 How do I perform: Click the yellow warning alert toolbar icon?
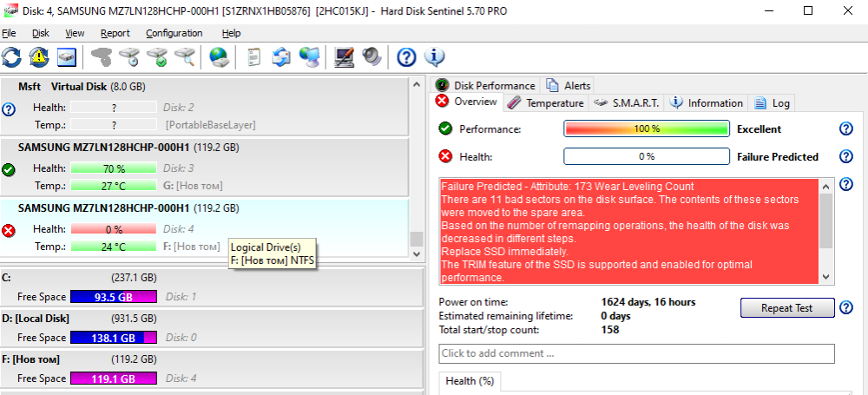[39, 57]
